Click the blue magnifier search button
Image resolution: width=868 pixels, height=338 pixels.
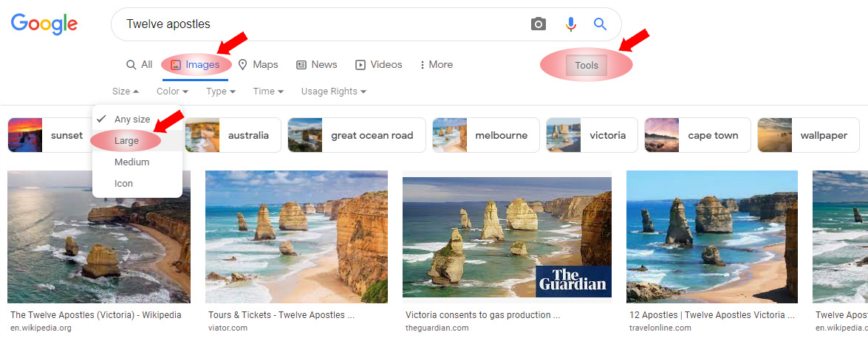[x=600, y=24]
